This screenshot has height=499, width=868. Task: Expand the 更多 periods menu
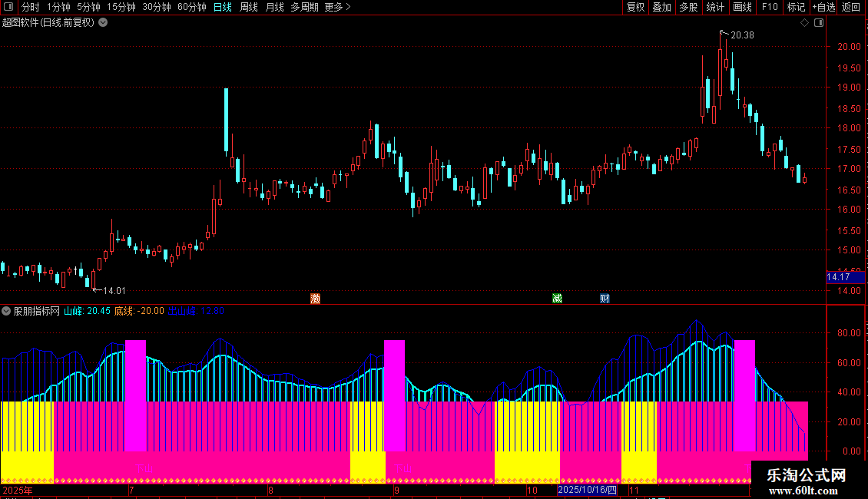click(338, 7)
